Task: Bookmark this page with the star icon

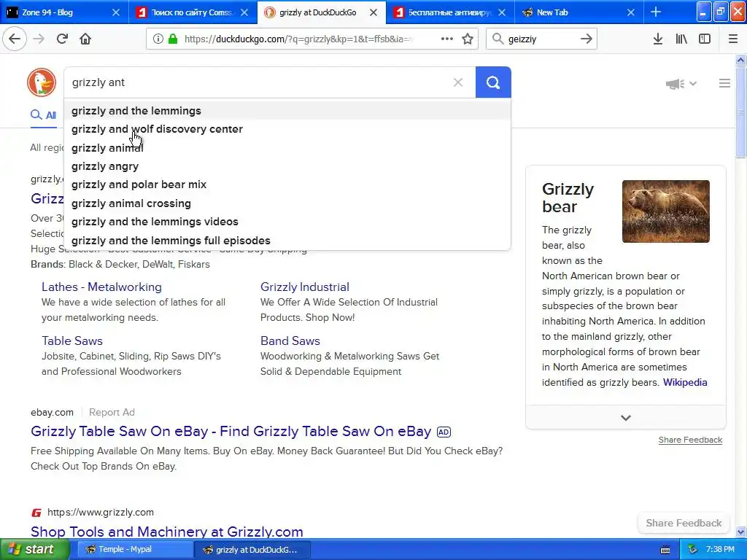Action: (x=468, y=39)
